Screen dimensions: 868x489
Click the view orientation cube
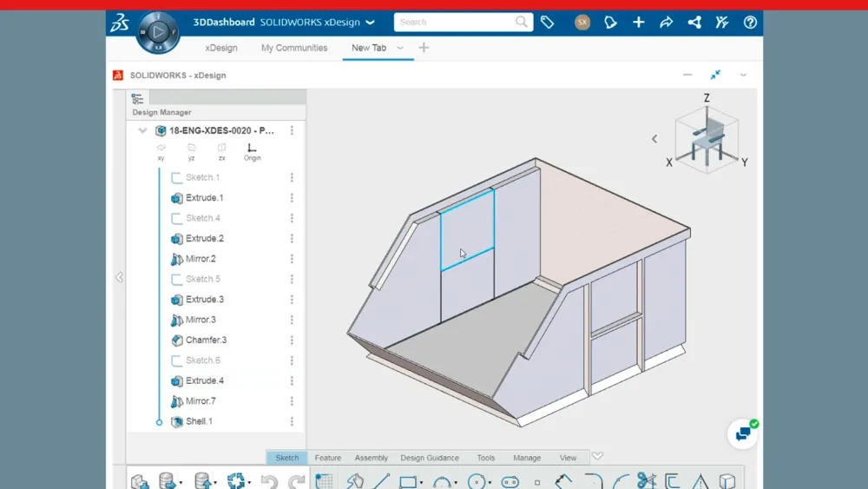707,139
